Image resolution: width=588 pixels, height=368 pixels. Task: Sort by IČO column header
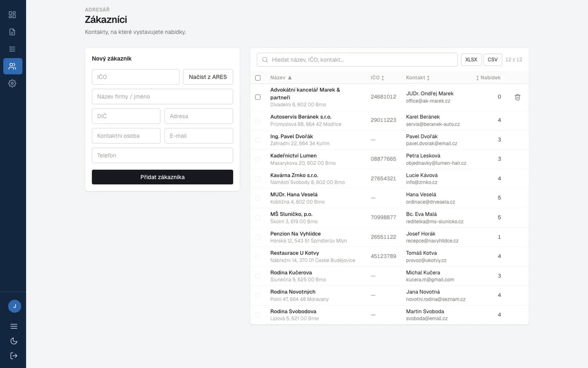pos(377,78)
